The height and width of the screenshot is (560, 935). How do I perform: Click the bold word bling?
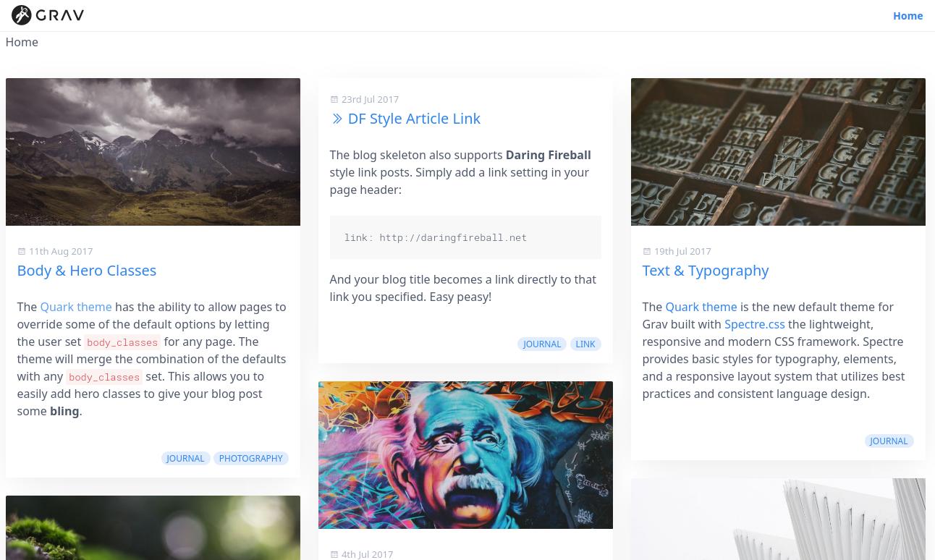[64, 411]
